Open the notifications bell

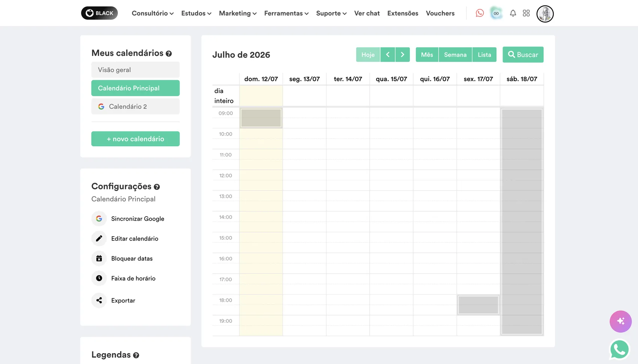coord(513,13)
